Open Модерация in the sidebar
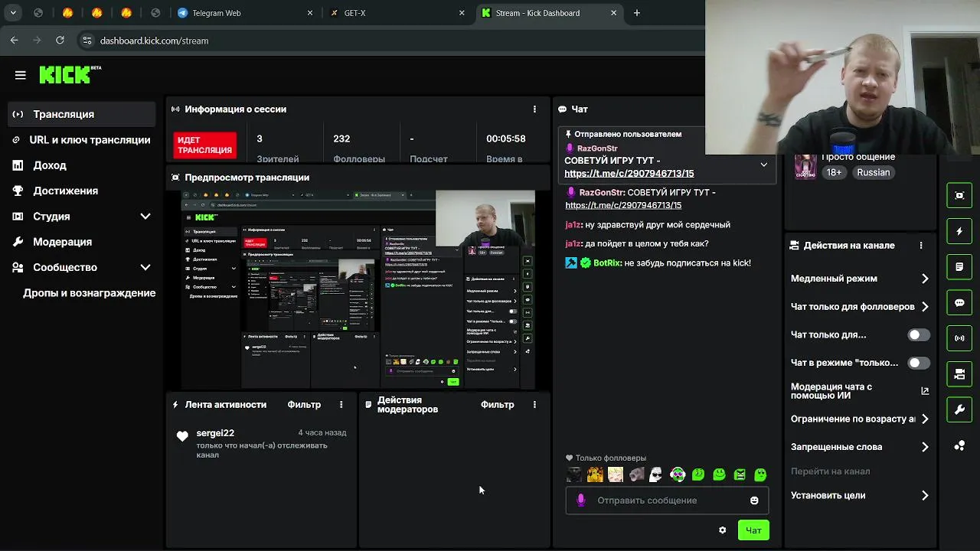 (82, 242)
